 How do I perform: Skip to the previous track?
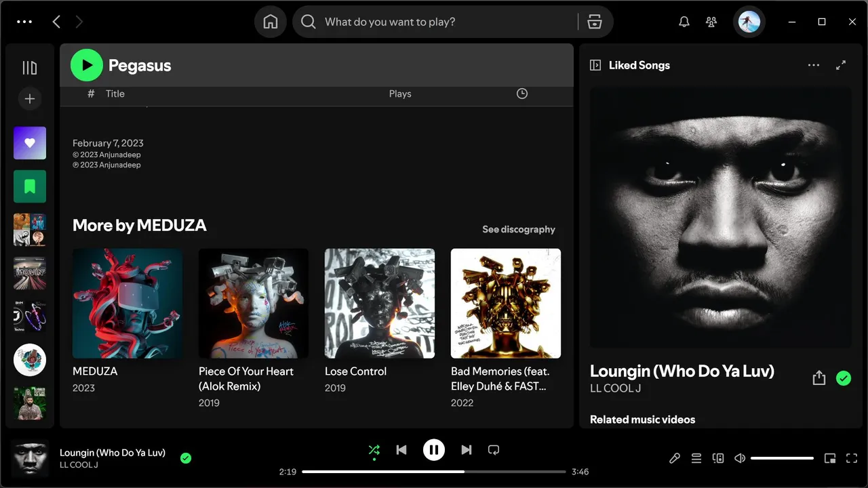coord(401,449)
